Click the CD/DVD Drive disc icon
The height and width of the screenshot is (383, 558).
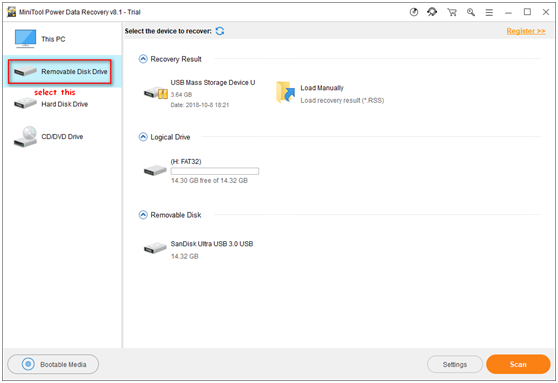click(25, 136)
